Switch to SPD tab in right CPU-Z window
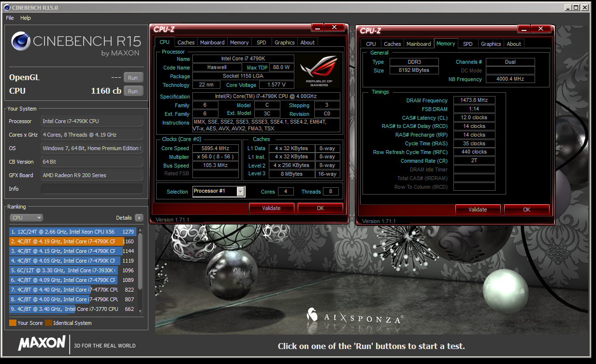 [467, 43]
